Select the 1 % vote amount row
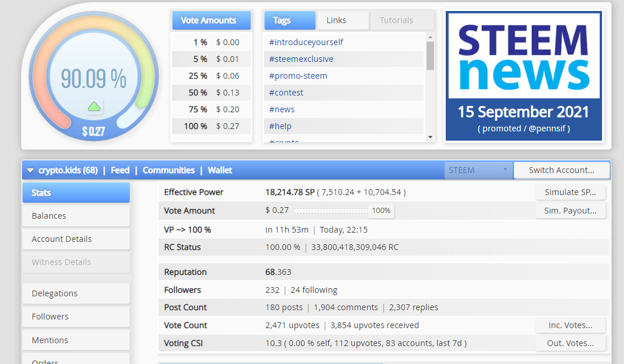624x364 pixels. coord(211,42)
